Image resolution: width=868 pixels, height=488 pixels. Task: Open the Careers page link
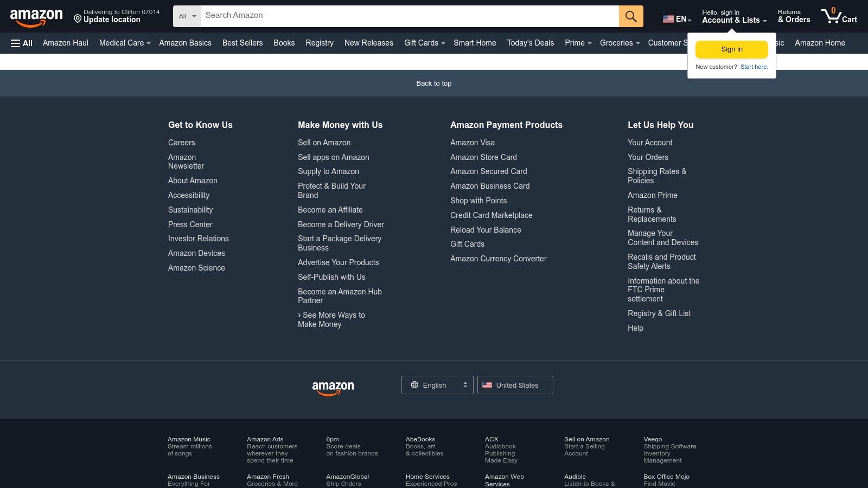click(181, 143)
